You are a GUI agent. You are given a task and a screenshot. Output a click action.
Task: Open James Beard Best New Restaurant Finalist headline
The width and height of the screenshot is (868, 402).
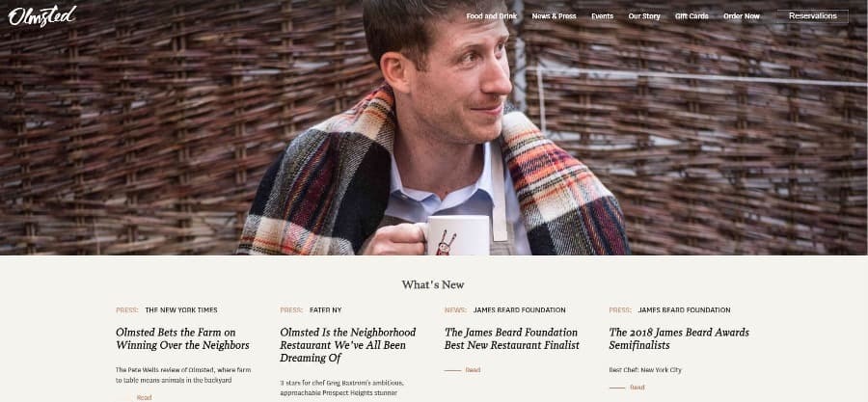coord(512,338)
